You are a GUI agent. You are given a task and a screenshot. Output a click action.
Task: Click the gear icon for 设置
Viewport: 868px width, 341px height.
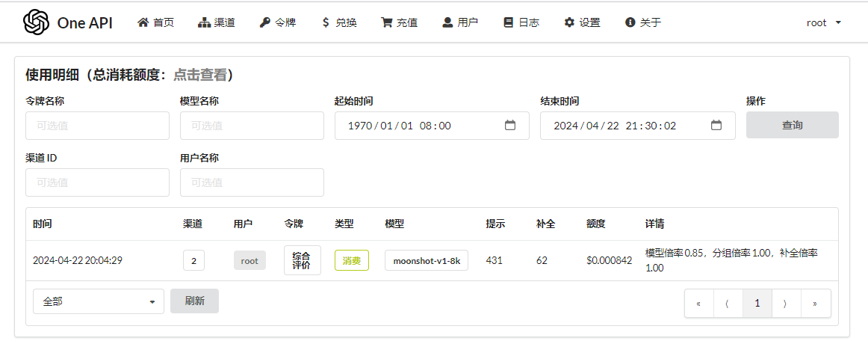pyautogui.click(x=569, y=22)
